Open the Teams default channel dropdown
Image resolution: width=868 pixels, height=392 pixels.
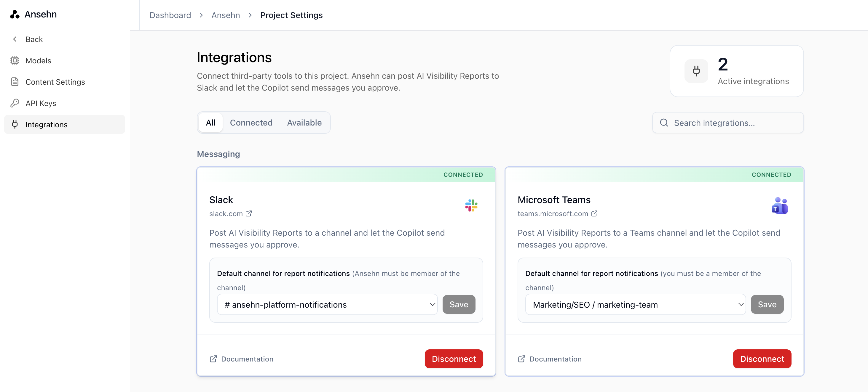tap(636, 305)
